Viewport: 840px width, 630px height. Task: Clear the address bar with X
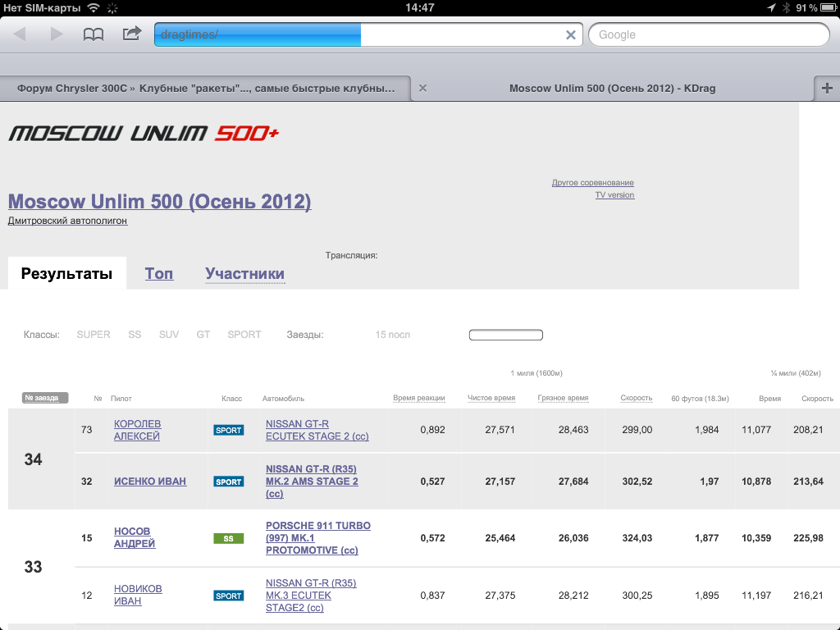[x=571, y=34]
